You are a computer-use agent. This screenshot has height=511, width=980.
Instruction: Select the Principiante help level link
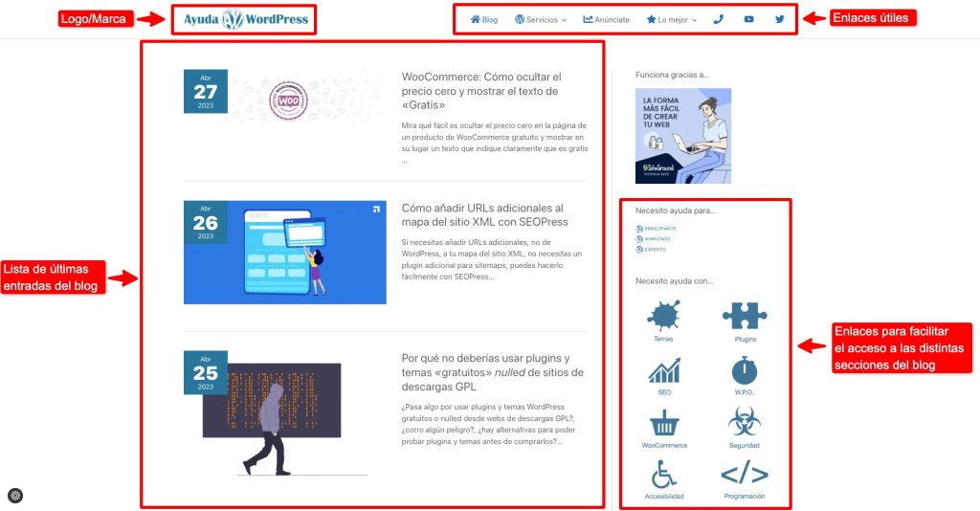click(657, 229)
